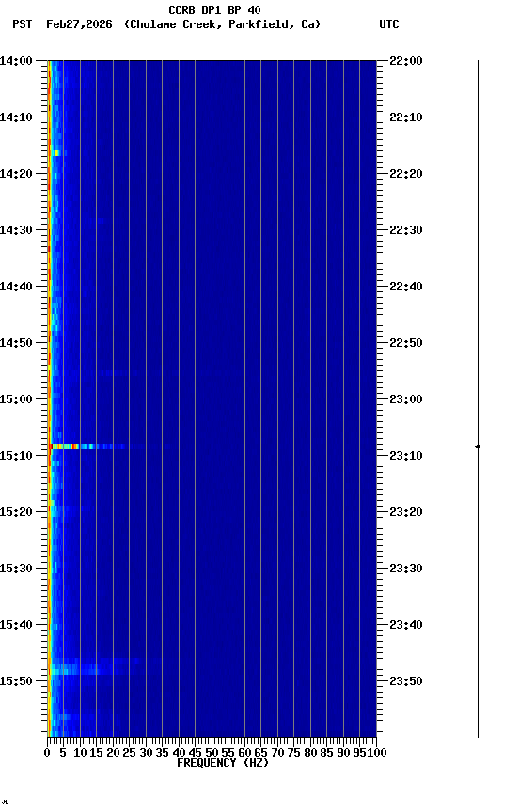Click the "15:50" PST time label
This screenshot has height=812, width=519.
click(16, 681)
